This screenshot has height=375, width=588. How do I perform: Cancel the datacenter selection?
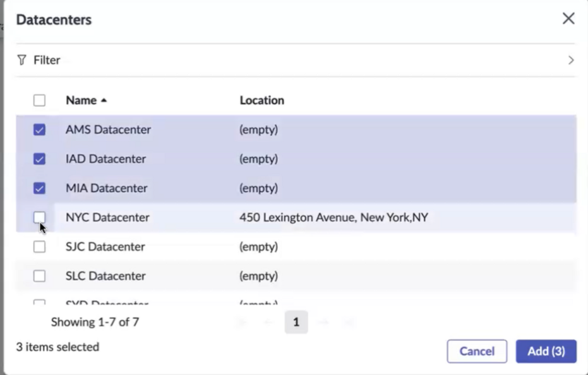click(x=477, y=352)
